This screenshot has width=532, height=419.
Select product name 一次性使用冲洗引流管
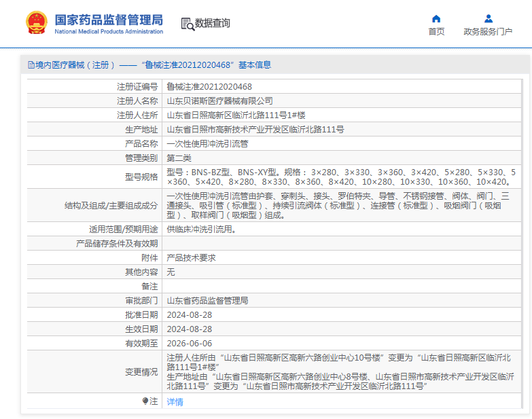pos(207,144)
